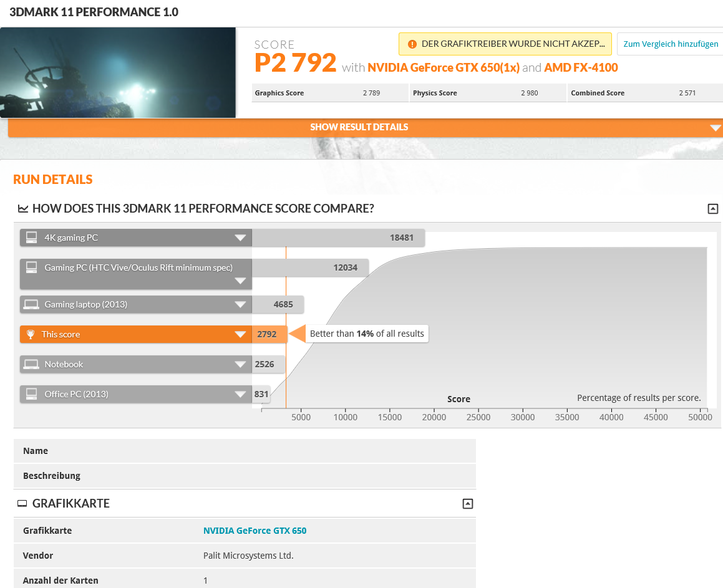
Task: Click the 18481 score bar
Action: [339, 238]
